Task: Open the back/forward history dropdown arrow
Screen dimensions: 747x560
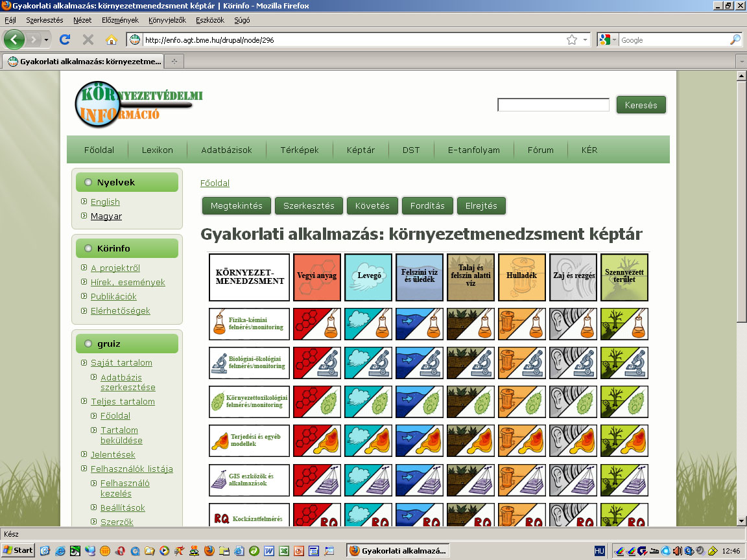Action: (46, 40)
